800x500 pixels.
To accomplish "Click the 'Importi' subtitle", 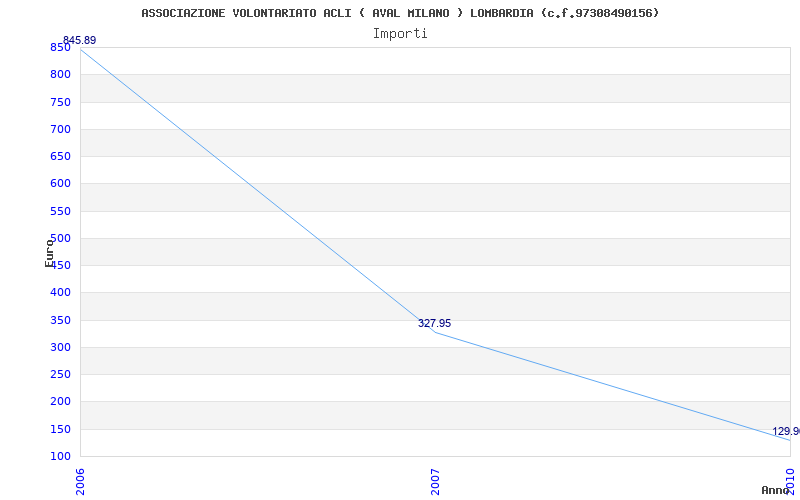I will click(x=400, y=34).
